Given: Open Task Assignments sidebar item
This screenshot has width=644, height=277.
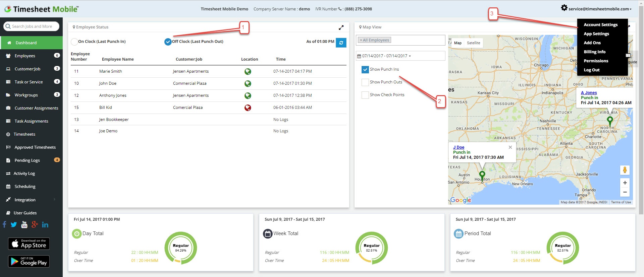Looking at the screenshot, I should [x=31, y=121].
